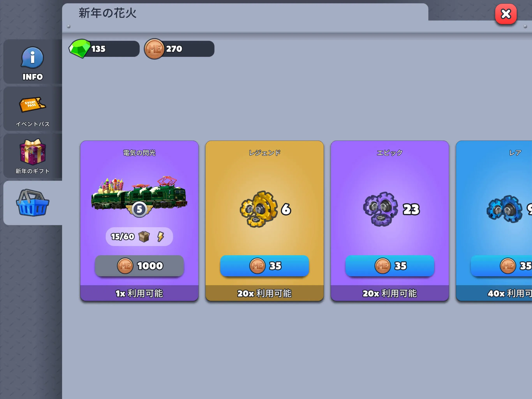Select the blue shopping basket tab
The image size is (532, 399).
click(x=33, y=203)
